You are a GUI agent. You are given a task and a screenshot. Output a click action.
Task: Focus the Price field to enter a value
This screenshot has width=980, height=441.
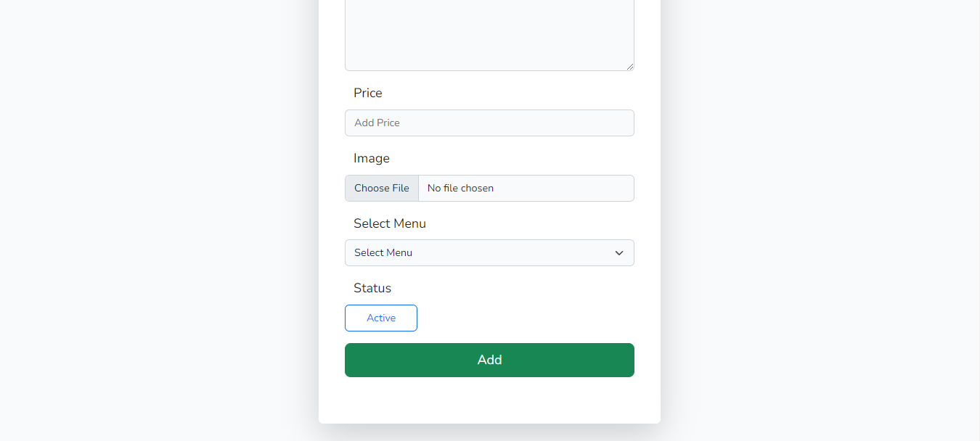[489, 123]
